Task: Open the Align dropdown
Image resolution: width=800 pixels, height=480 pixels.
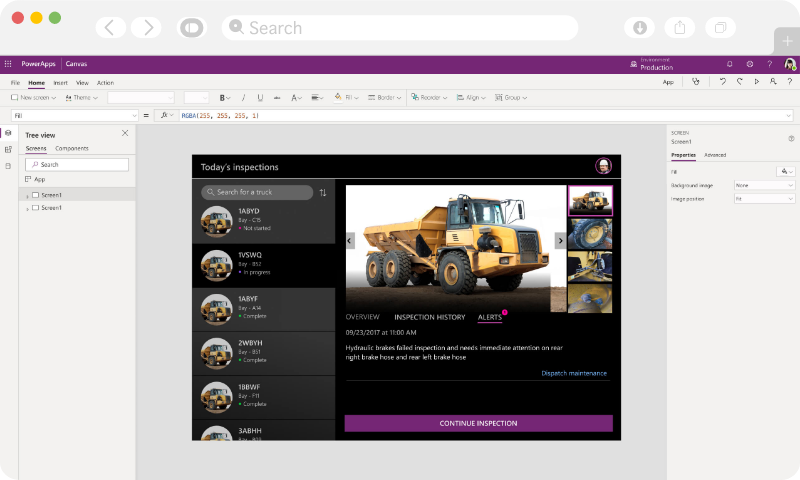Action: click(471, 97)
